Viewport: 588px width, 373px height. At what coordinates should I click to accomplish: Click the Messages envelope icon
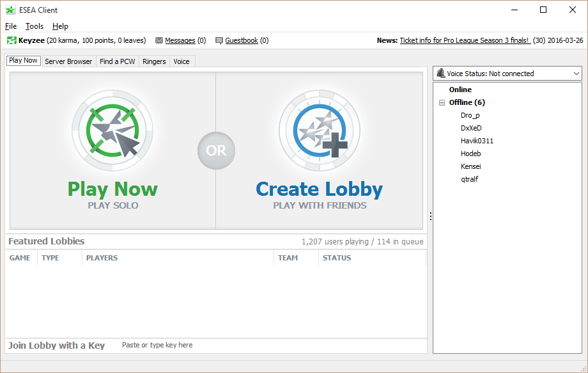tap(159, 40)
